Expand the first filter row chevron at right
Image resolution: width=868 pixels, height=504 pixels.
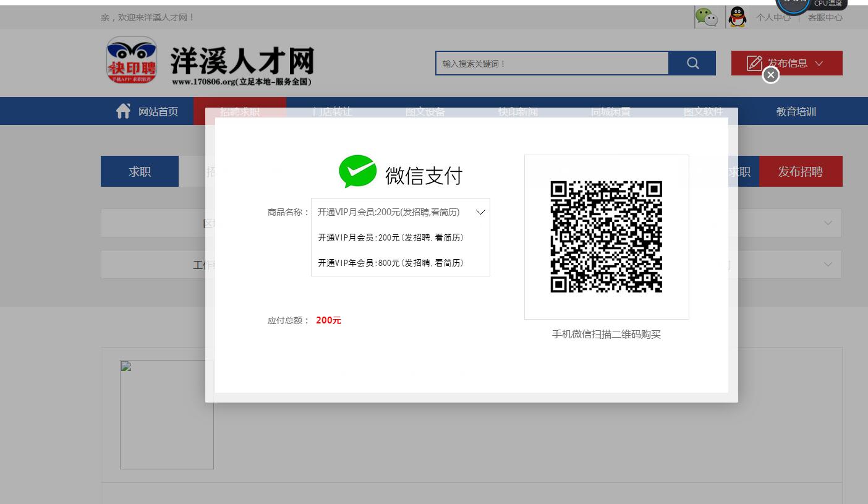click(x=828, y=223)
